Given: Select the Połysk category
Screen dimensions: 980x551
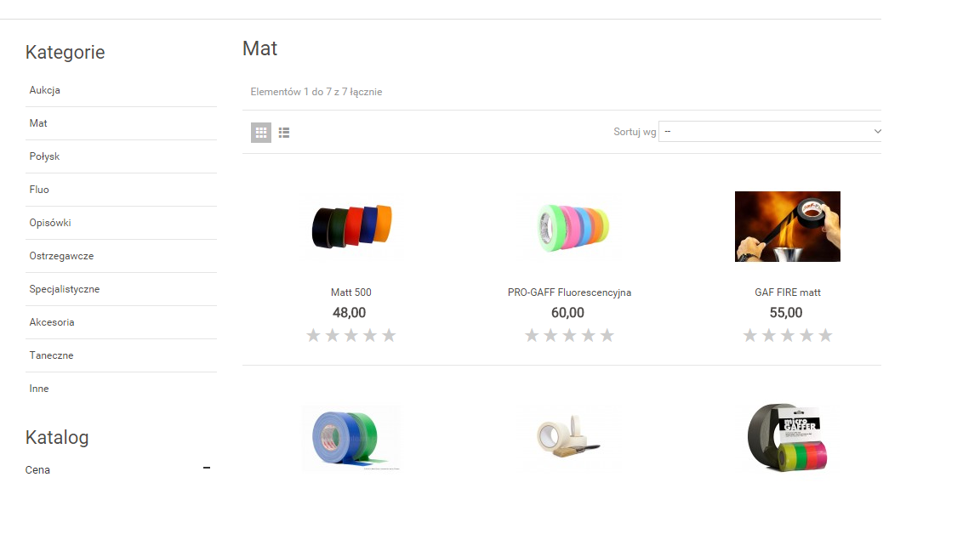Looking at the screenshot, I should (44, 156).
